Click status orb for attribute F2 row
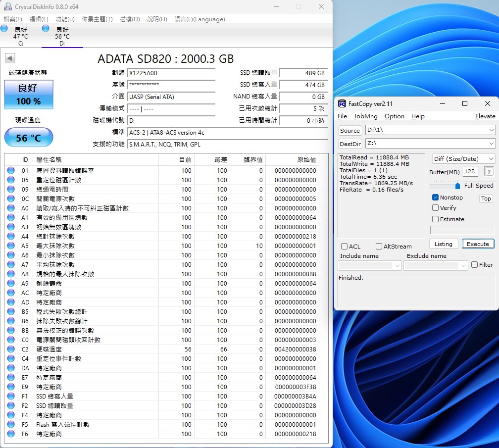 tap(11, 405)
